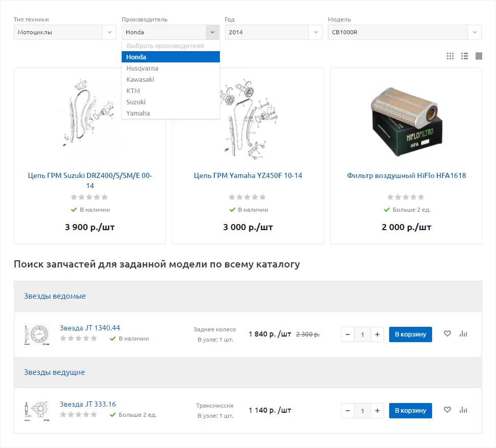Select Husqvarna in manufacturer list
Screen dimensions: 496x448
click(x=171, y=69)
